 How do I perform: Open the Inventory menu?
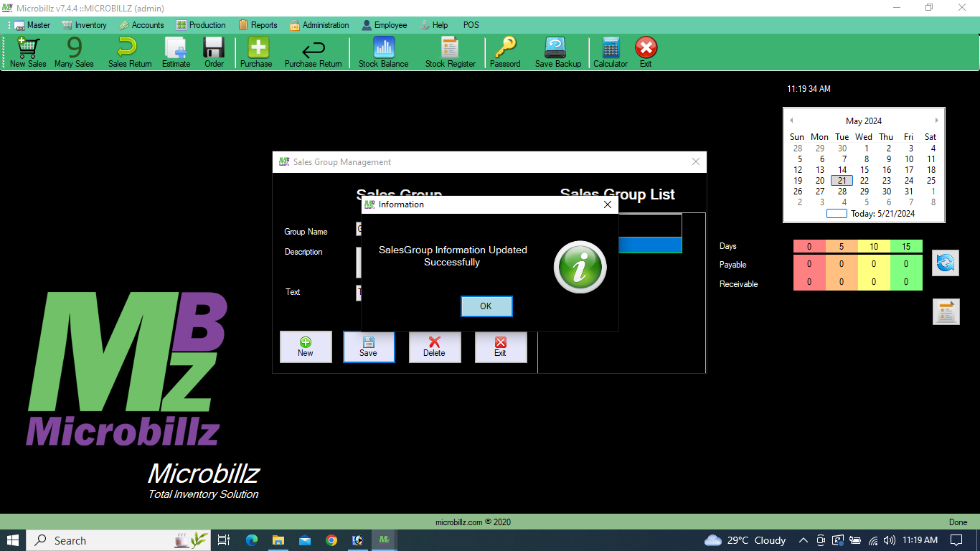(84, 25)
